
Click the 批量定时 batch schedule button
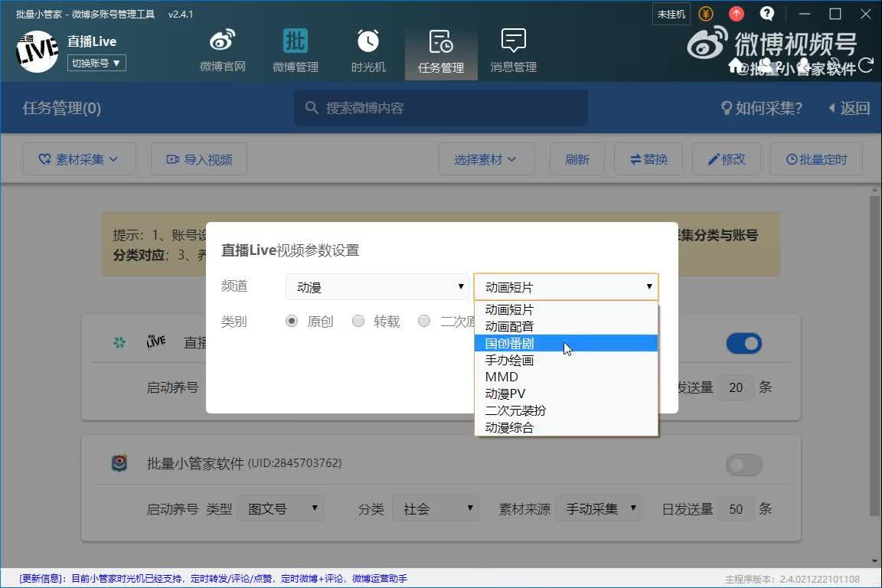816,159
